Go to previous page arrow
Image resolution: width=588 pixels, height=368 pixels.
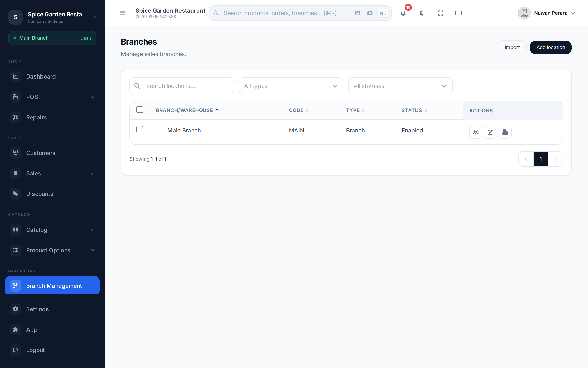pos(526,159)
